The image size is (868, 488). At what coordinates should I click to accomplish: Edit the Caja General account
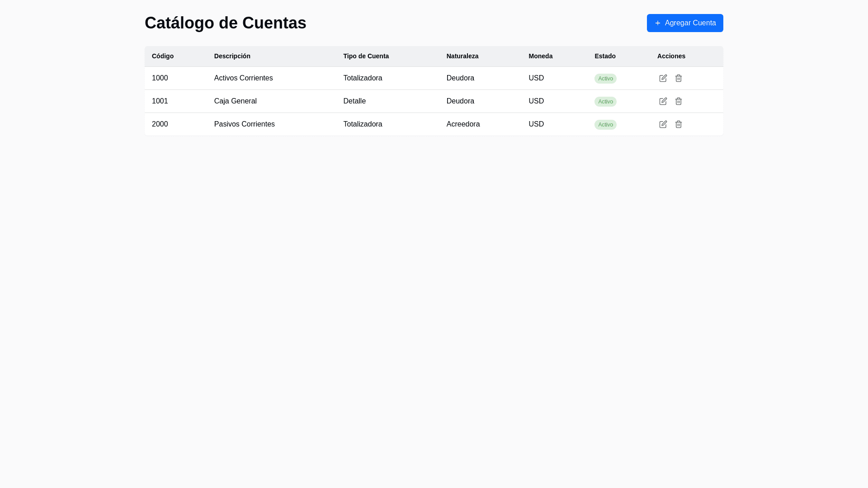pyautogui.click(x=663, y=101)
